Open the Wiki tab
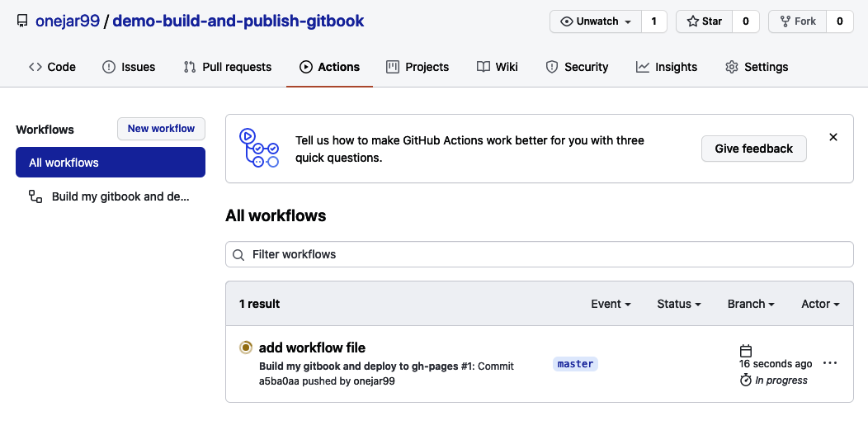Image resolution: width=868 pixels, height=435 pixels. (498, 67)
